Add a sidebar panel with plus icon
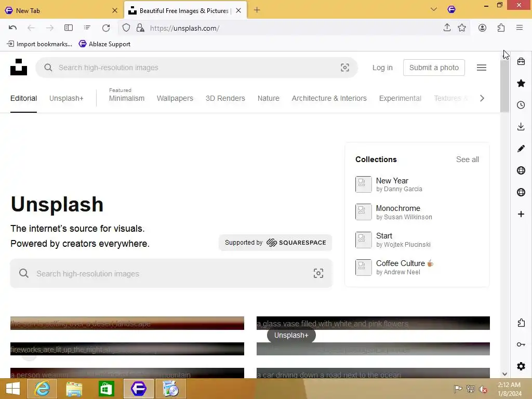The width and height of the screenshot is (532, 399). [521, 214]
